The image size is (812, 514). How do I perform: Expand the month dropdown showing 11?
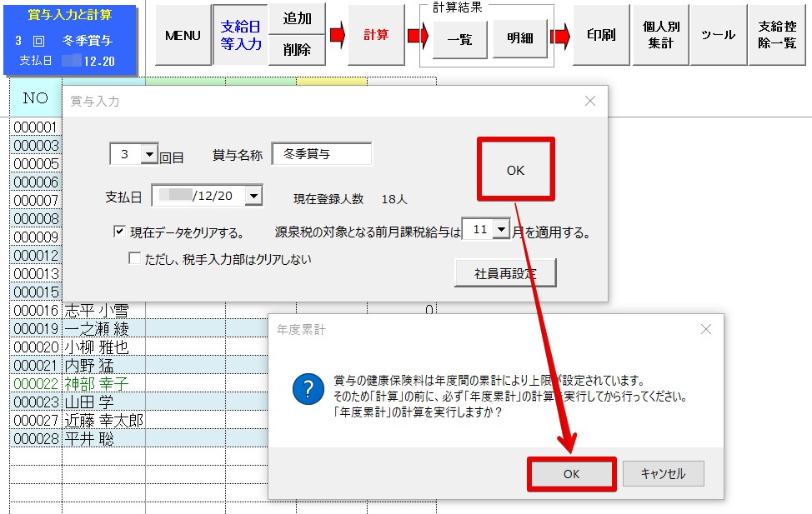click(501, 229)
